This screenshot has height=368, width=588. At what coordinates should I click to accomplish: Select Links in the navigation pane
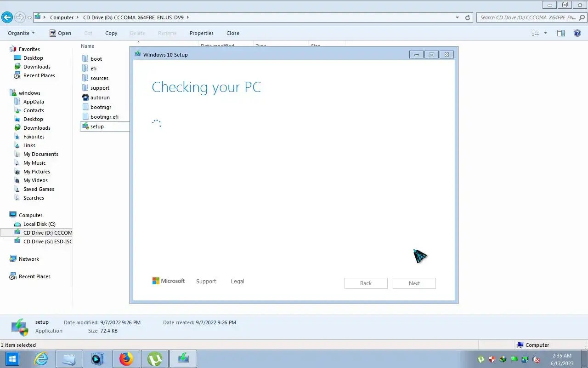29,145
